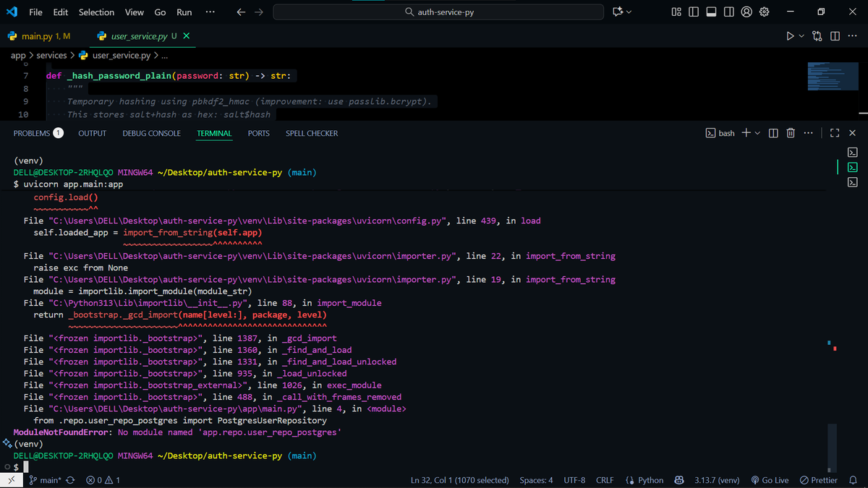Close the terminal panel
868x488 pixels.
tap(852, 133)
